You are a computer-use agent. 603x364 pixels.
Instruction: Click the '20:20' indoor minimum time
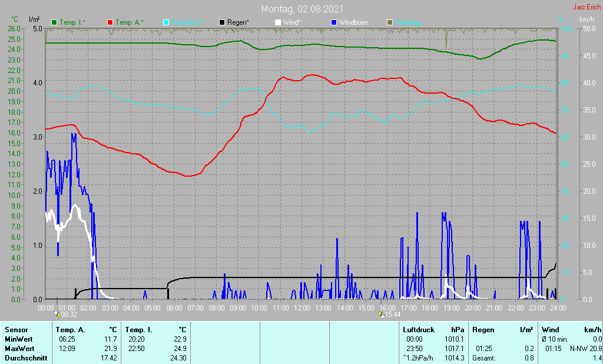[x=137, y=339]
